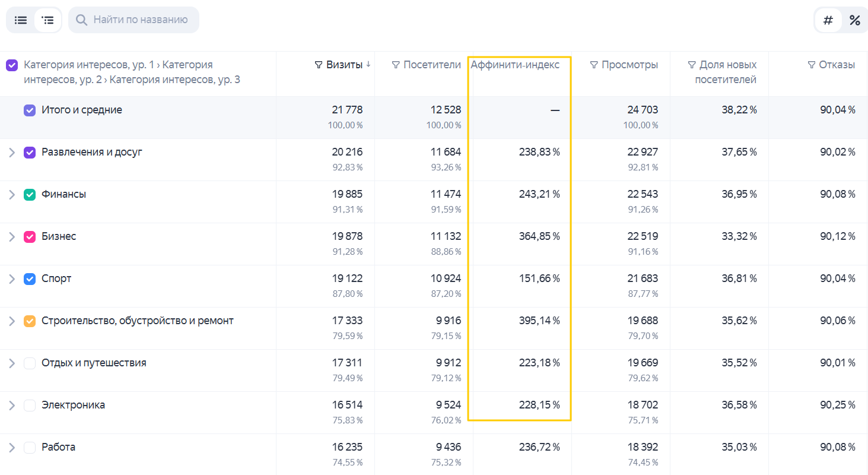Sort by Отказы column header
This screenshot has width=868, height=475.
[x=837, y=65]
